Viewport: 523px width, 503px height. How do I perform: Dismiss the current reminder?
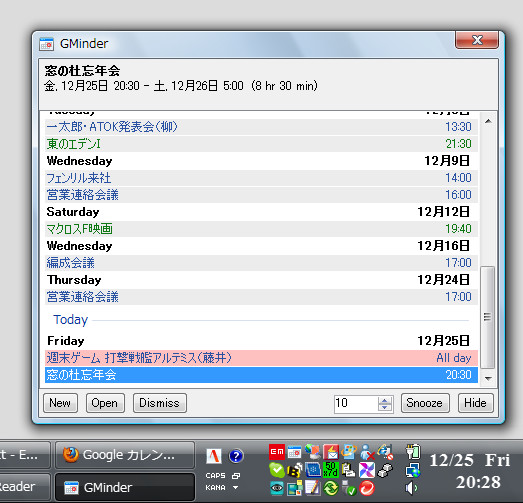pyautogui.click(x=159, y=403)
